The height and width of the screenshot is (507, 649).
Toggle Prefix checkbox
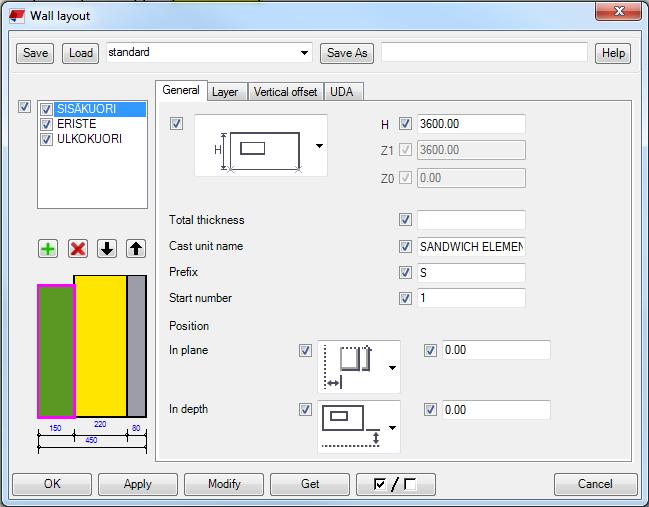(405, 272)
